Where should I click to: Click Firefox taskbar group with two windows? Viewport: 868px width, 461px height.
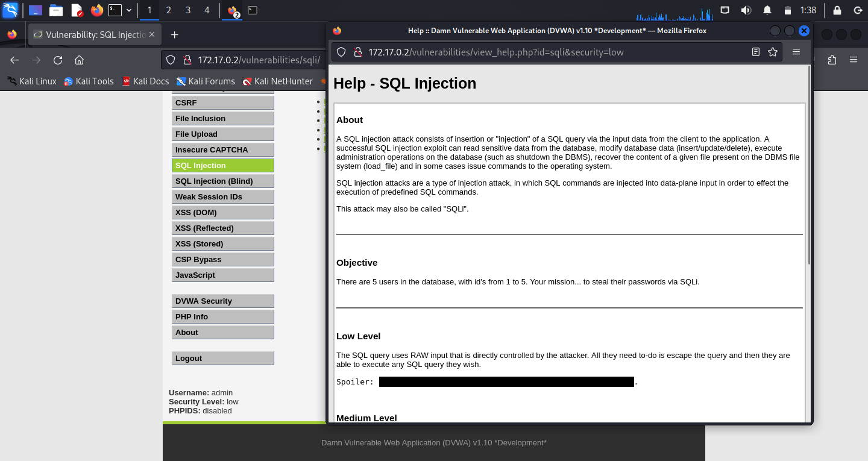point(233,10)
